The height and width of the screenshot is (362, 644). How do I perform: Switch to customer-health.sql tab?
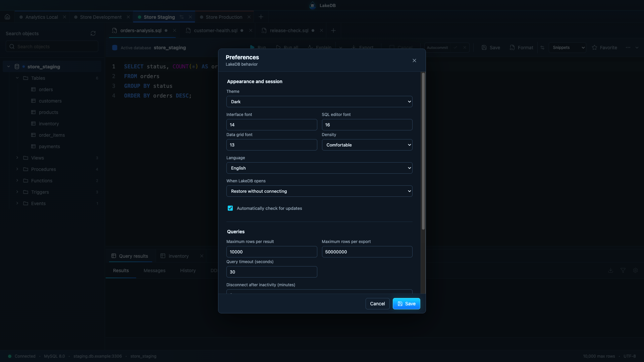click(x=215, y=31)
